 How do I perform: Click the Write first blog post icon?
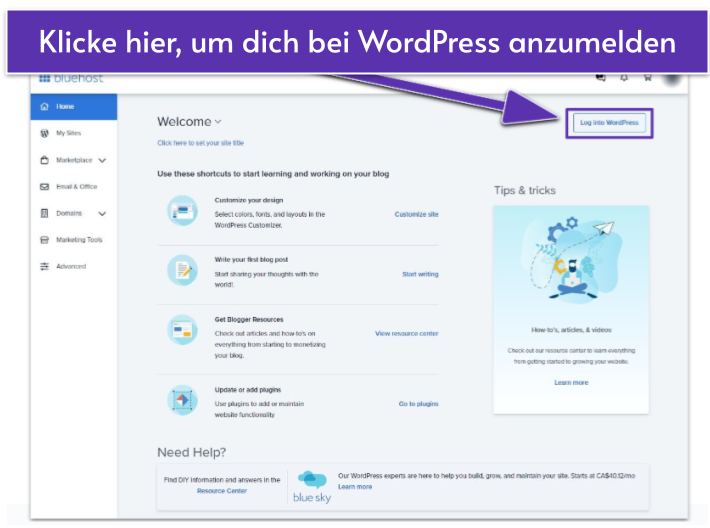(x=182, y=270)
